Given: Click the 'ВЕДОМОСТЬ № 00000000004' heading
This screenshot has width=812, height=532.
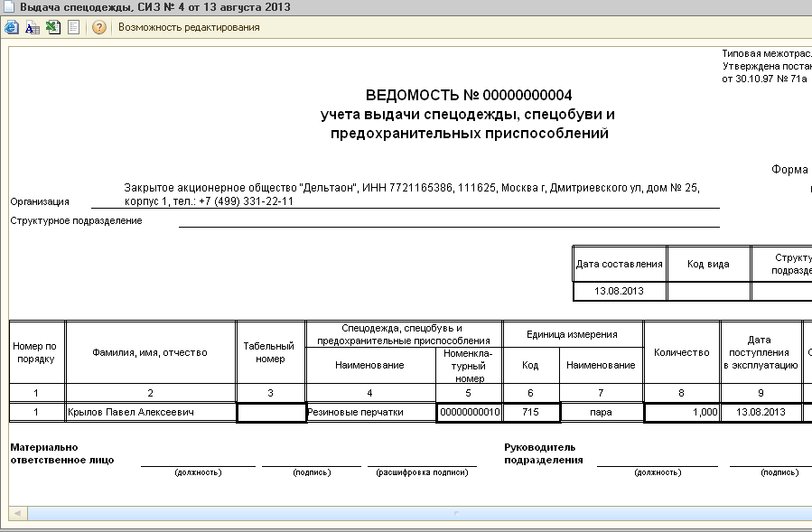Looking at the screenshot, I should (x=469, y=96).
